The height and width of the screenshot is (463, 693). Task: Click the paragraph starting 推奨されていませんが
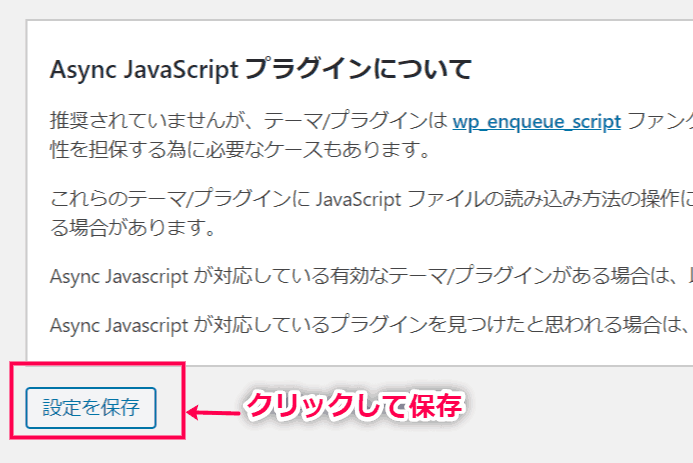pos(371,136)
